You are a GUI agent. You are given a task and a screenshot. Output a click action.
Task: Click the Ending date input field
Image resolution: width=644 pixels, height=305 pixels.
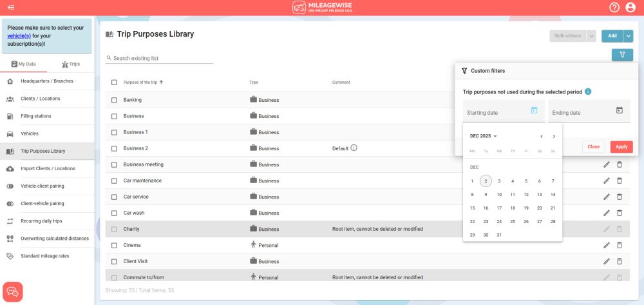click(x=589, y=111)
